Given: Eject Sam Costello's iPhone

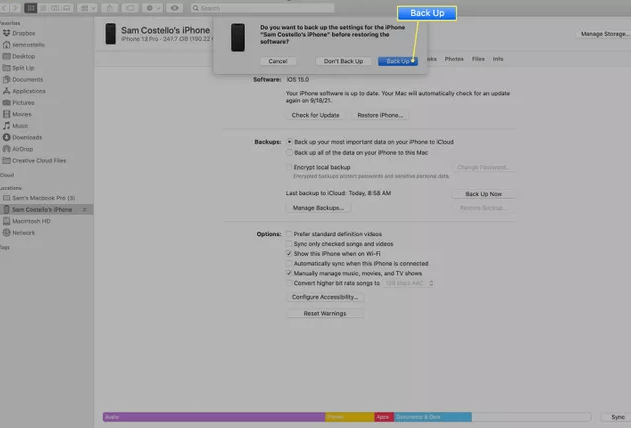Looking at the screenshot, I should click(x=85, y=210).
